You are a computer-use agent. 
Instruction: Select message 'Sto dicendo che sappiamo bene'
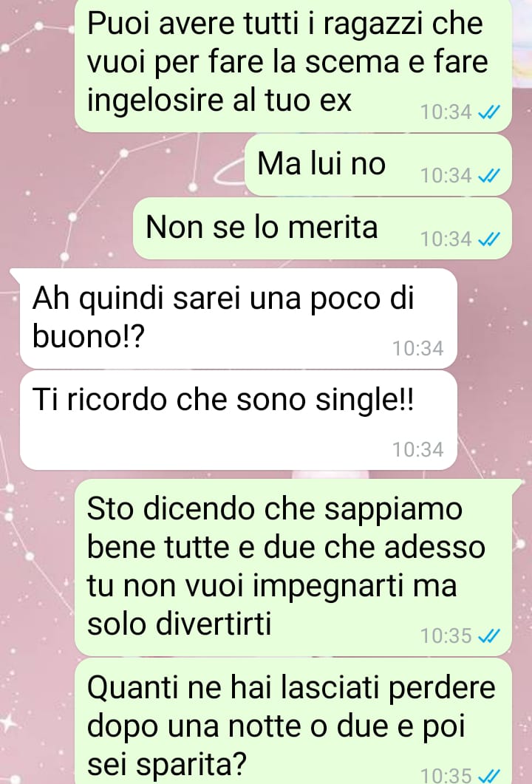(293, 567)
